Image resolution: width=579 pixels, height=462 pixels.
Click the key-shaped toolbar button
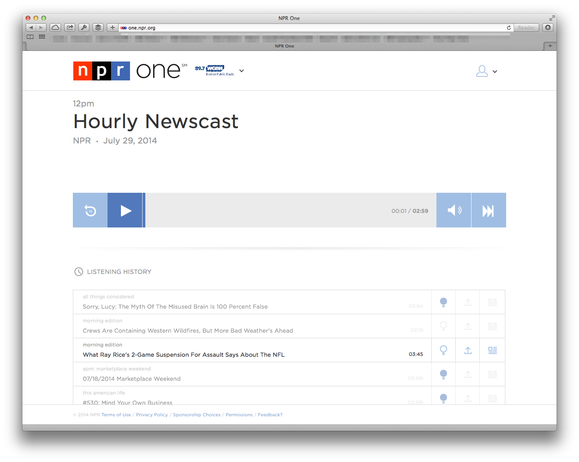tap(84, 28)
